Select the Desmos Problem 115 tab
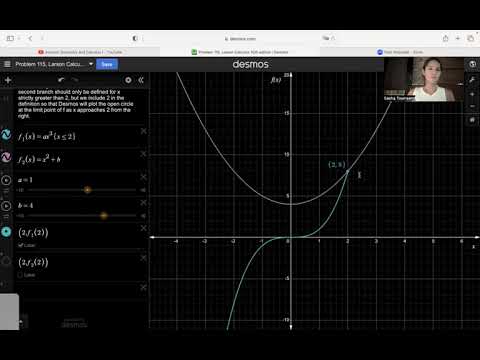Viewport: 480px width, 360px height. tap(240, 52)
